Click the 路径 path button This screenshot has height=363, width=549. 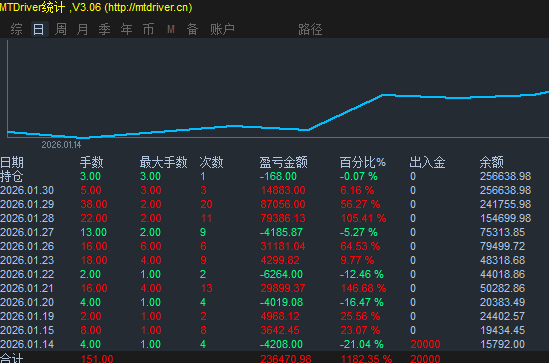(310, 29)
